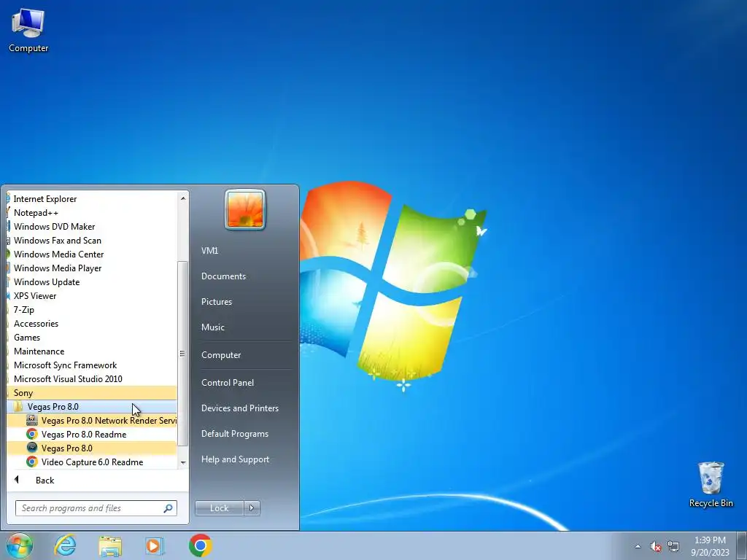Viewport: 747px width, 560px height.
Task: Click Chrome icon beside Vegas Pro Readme
Action: [x=32, y=435]
